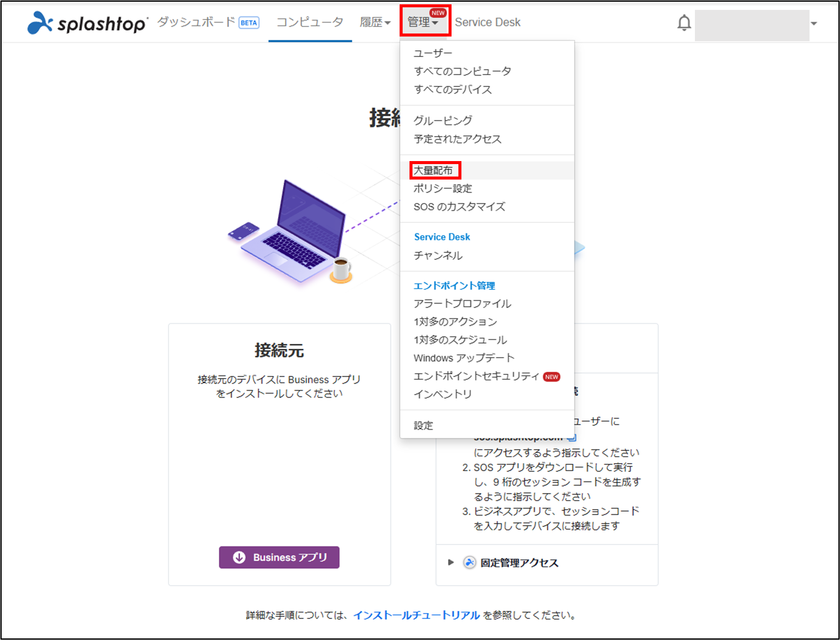Open the インストールチュートリアル link

[416, 615]
